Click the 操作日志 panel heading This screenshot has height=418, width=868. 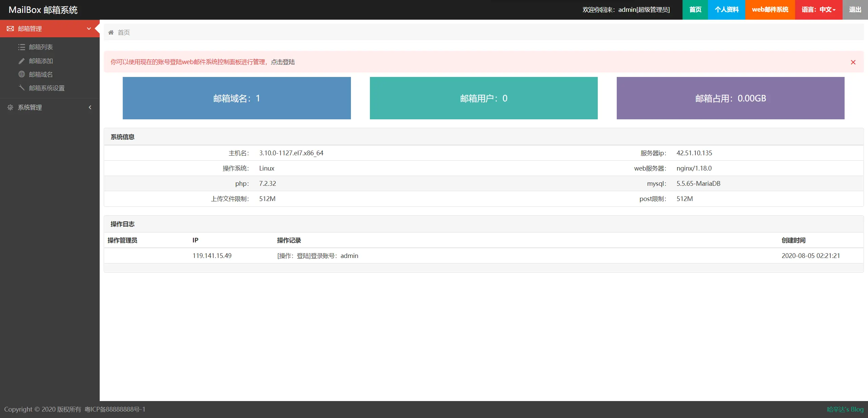click(x=122, y=224)
